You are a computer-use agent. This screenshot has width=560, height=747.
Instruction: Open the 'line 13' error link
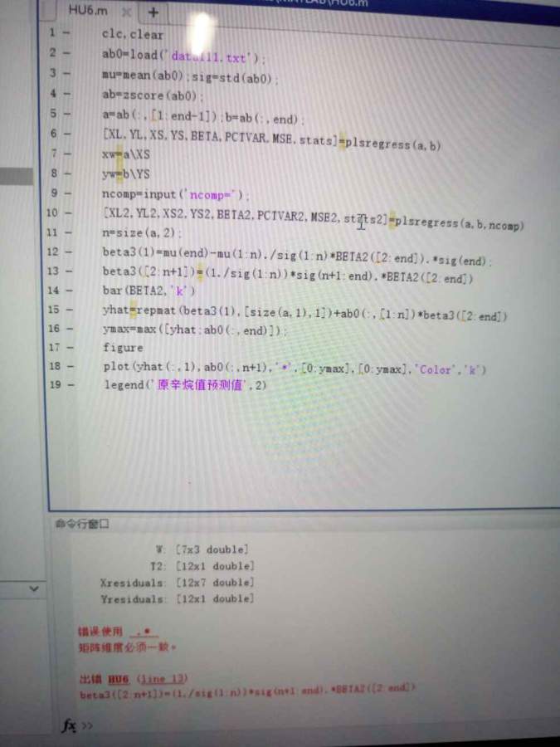163,679
